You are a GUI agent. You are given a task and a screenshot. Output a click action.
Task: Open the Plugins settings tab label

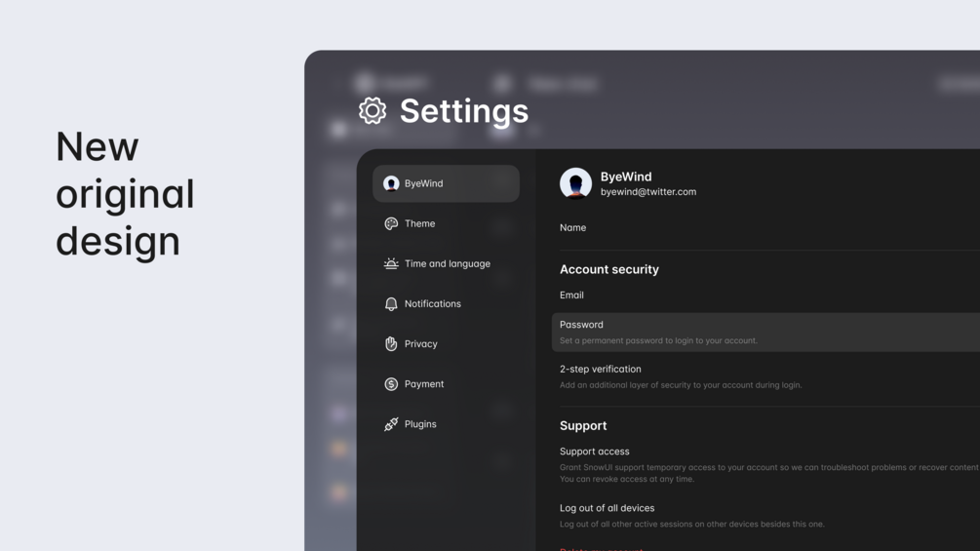(x=420, y=424)
